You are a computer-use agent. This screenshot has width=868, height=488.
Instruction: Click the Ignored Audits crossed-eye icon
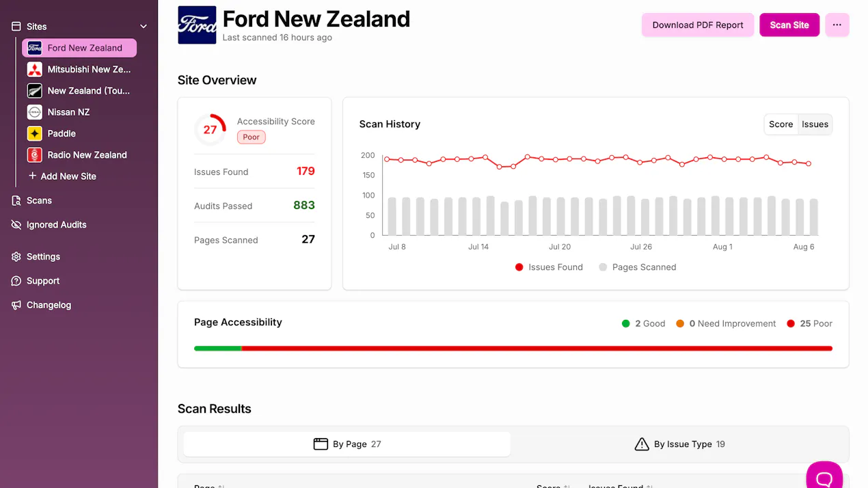pos(16,225)
